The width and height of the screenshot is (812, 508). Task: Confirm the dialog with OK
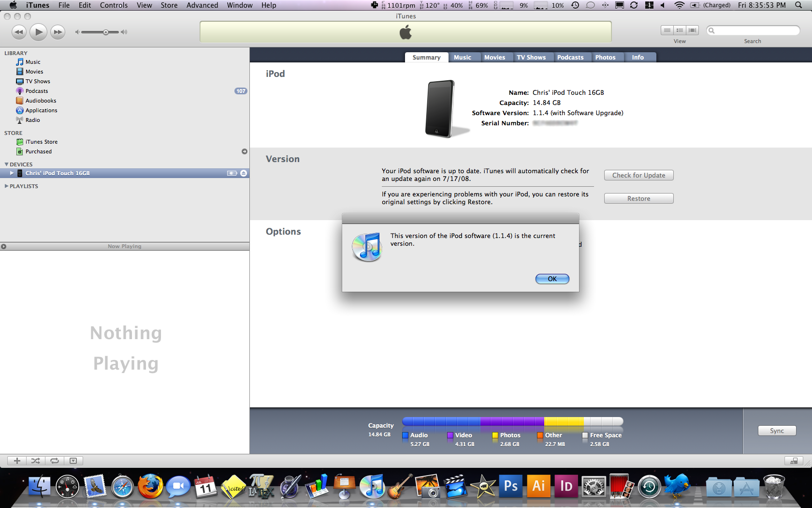click(552, 279)
